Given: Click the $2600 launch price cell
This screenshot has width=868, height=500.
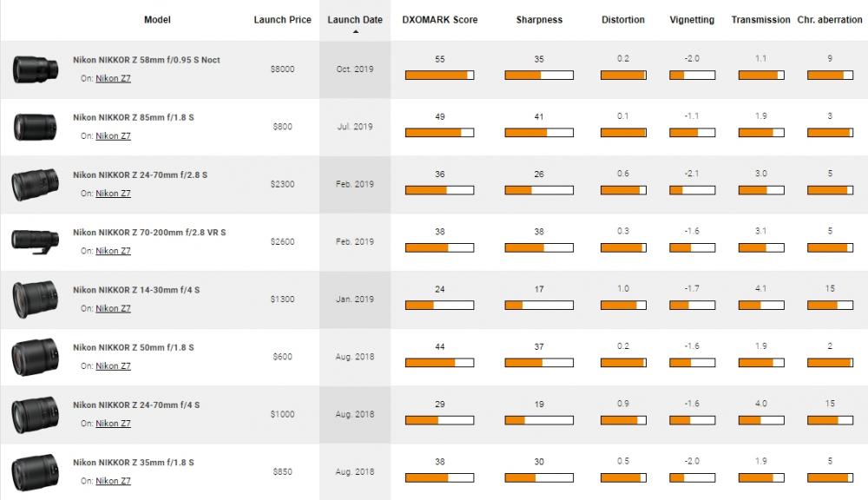Looking at the screenshot, I should pyautogui.click(x=282, y=242).
